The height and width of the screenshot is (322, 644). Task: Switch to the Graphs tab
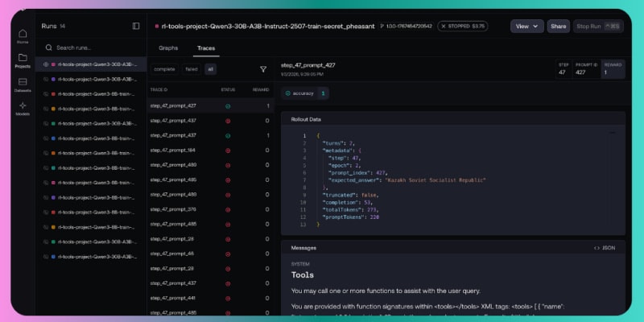(x=168, y=48)
